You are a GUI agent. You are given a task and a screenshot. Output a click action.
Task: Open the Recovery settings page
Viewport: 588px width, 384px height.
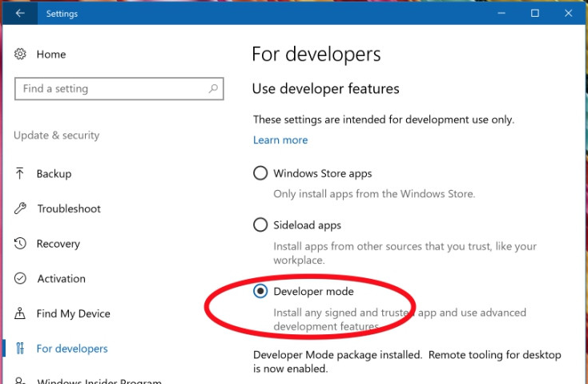pos(58,244)
